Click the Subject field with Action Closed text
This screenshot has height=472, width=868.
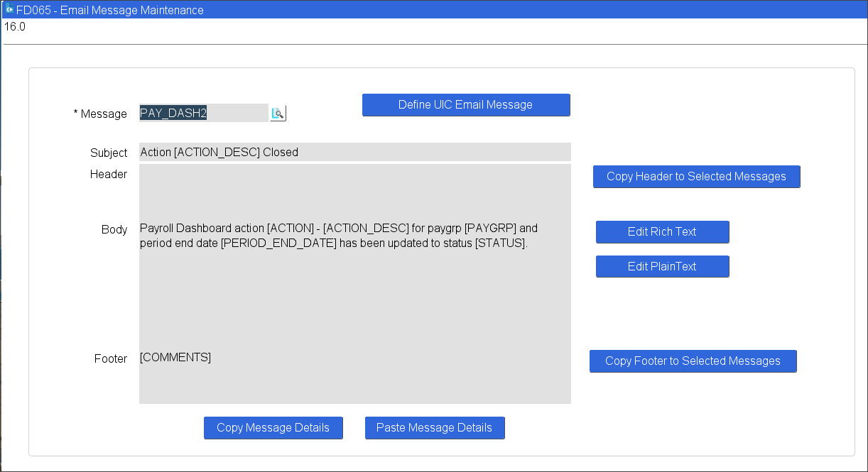pyautogui.click(x=354, y=152)
